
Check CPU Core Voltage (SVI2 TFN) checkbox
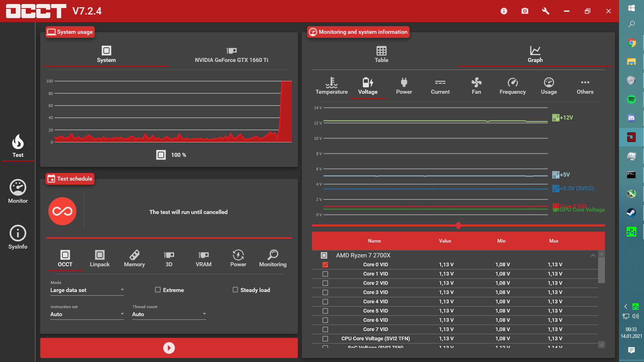(x=325, y=339)
